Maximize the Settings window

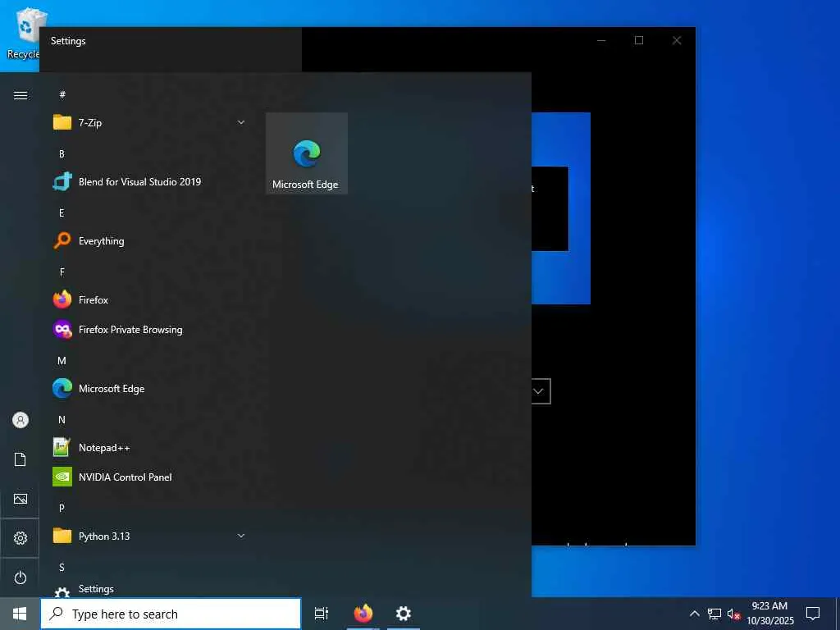click(639, 41)
